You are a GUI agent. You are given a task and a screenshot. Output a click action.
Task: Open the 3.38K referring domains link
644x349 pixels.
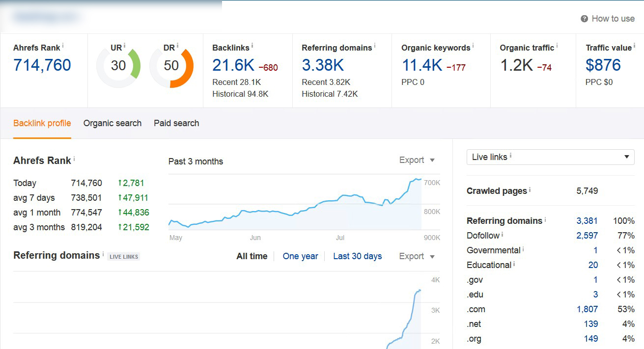[323, 65]
